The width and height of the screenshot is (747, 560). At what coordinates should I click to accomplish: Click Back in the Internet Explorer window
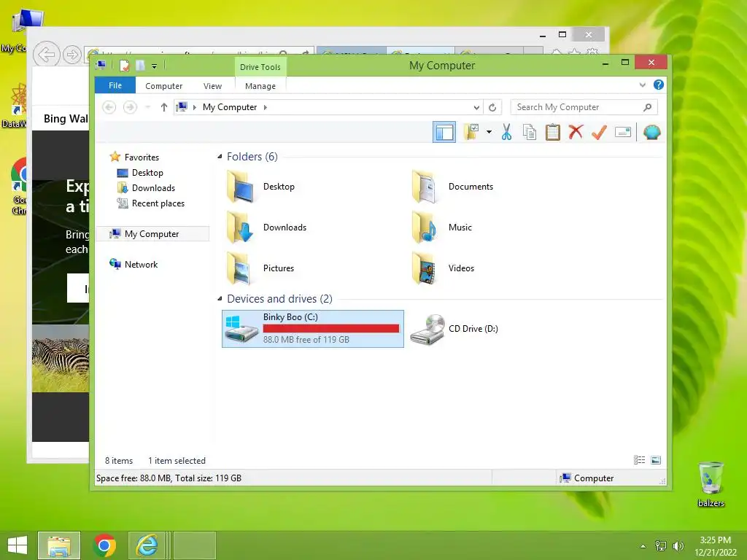point(46,55)
